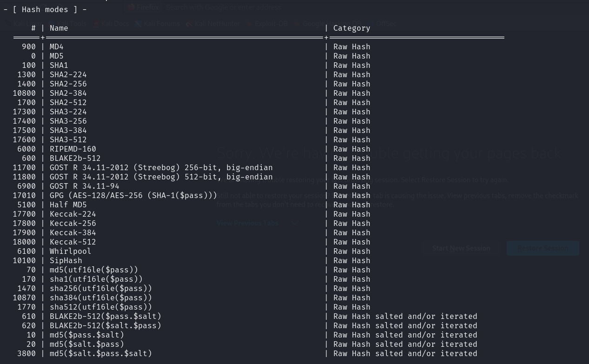Image resolution: width=589 pixels, height=364 pixels.
Task: Click the Category column header text
Action: pyautogui.click(x=351, y=28)
